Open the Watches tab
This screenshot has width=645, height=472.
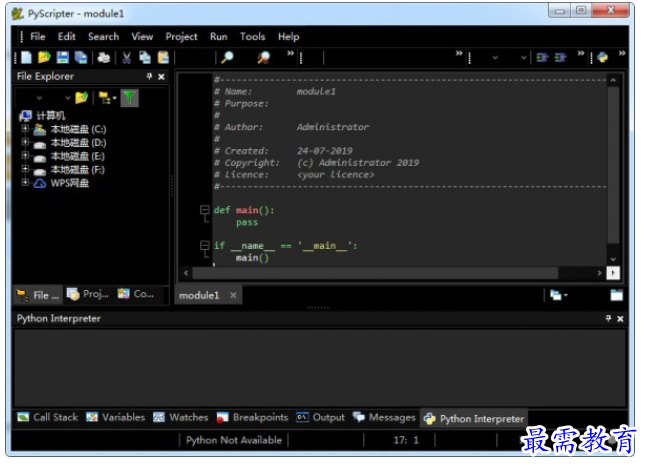point(181,417)
